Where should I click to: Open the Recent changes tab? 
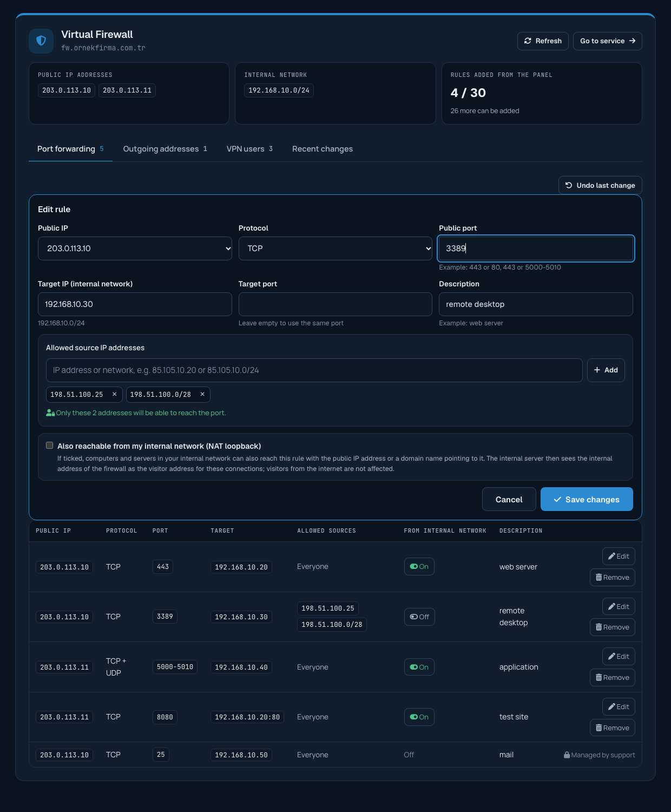pos(323,149)
